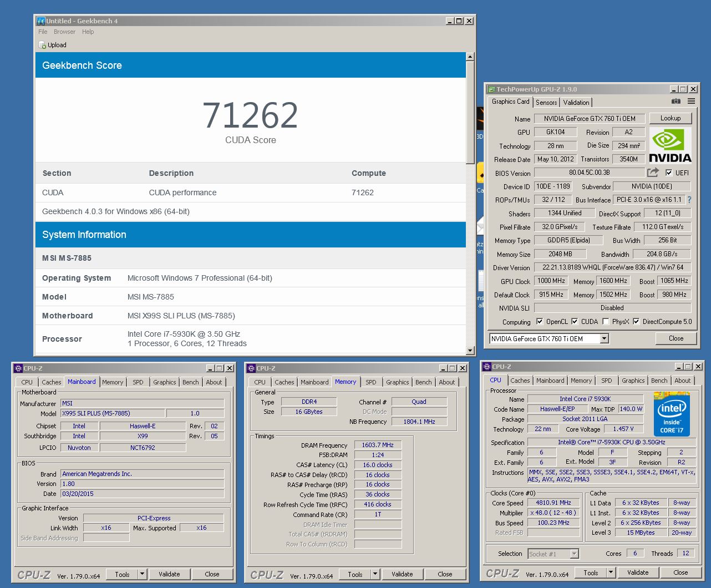Viewport: 711px width, 588px height.
Task: Click Close in the CPU-Z CPU window
Action: pos(680,572)
